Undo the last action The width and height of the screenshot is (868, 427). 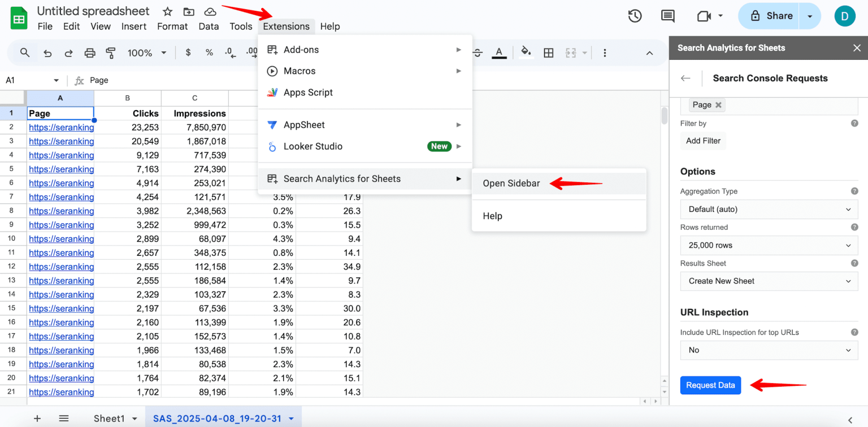pyautogui.click(x=46, y=53)
